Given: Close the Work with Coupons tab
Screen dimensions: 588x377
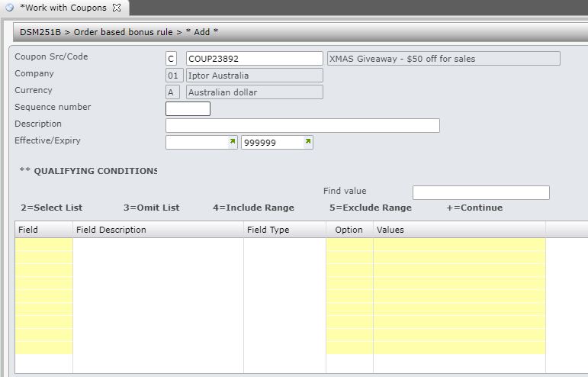Looking at the screenshot, I should point(117,8).
